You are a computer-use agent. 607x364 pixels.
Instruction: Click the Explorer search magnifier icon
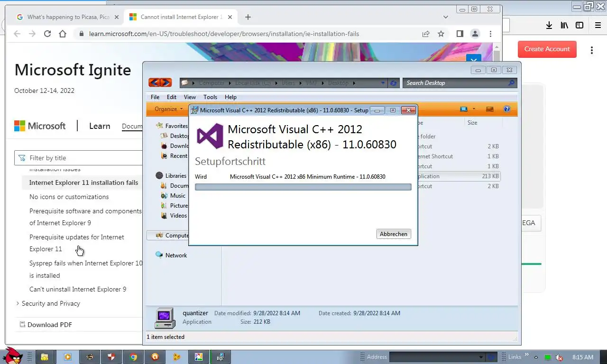(511, 83)
